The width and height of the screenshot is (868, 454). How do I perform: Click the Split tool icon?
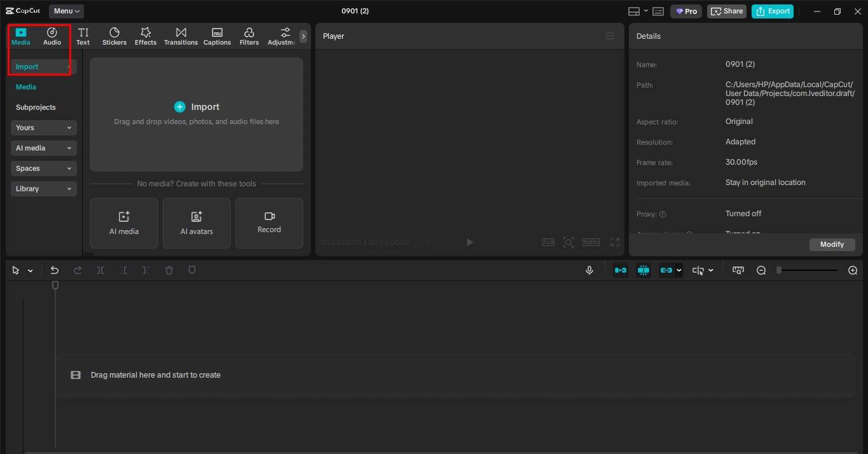pos(100,270)
